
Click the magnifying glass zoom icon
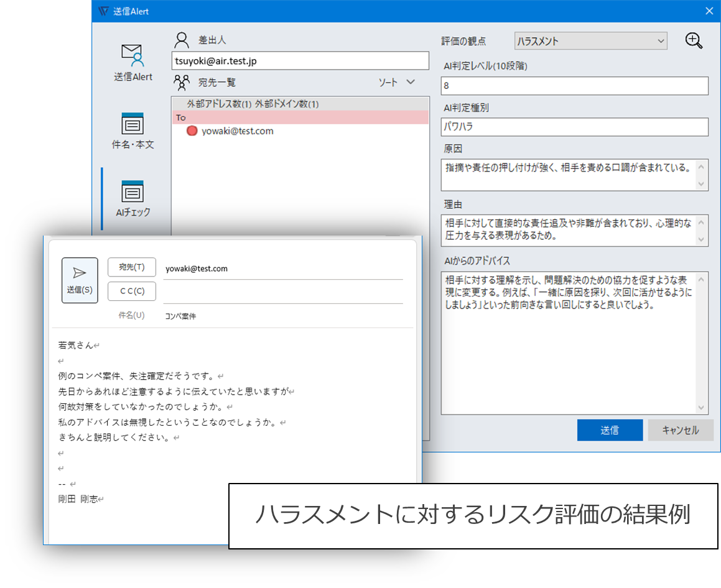click(x=694, y=41)
